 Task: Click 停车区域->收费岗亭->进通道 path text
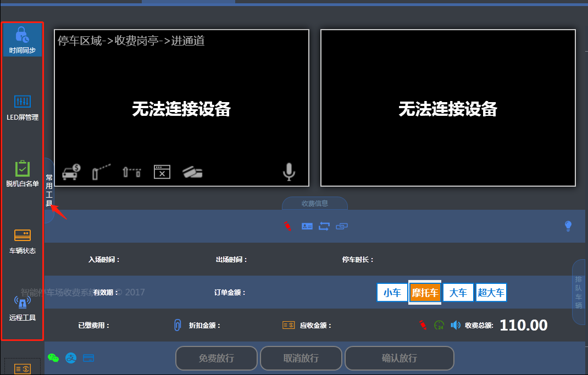[131, 41]
